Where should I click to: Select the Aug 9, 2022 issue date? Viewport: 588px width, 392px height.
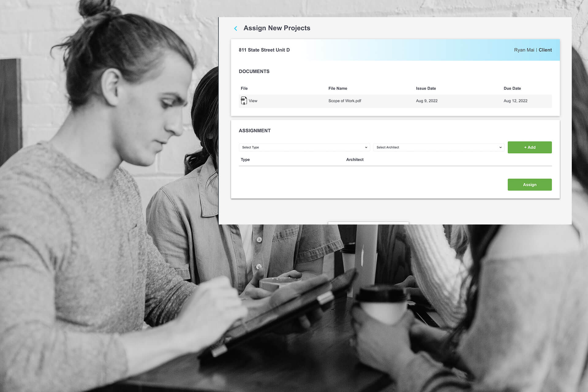click(x=427, y=101)
